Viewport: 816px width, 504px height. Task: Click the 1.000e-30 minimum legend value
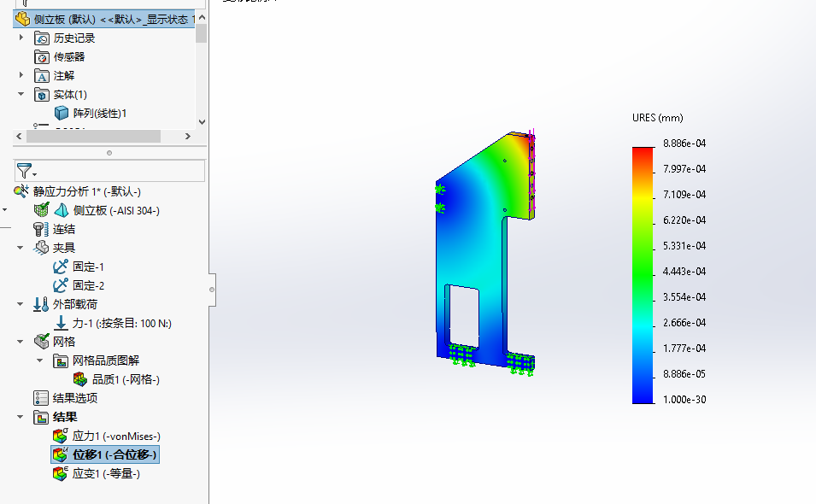[x=684, y=400]
